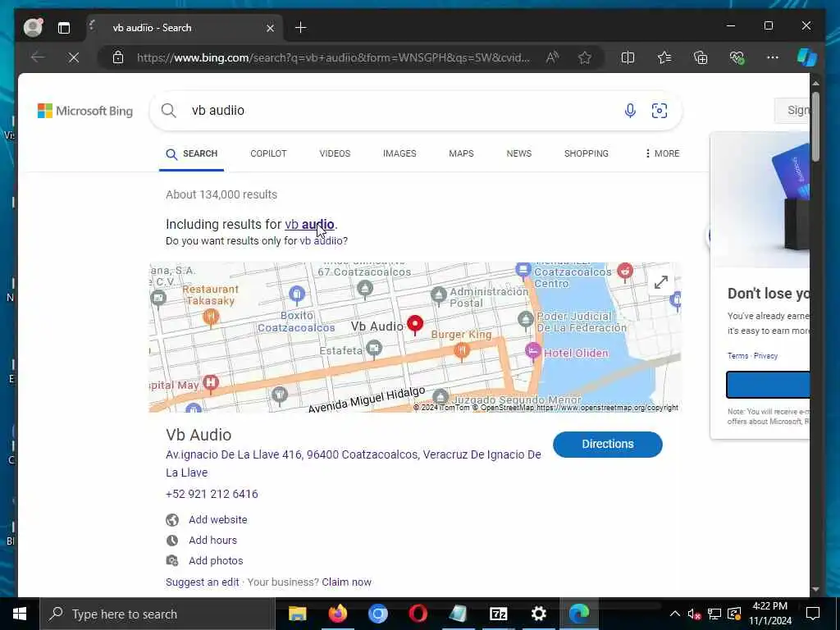Open the Favorites list
Screen dimensions: 840x630
(x=664, y=57)
